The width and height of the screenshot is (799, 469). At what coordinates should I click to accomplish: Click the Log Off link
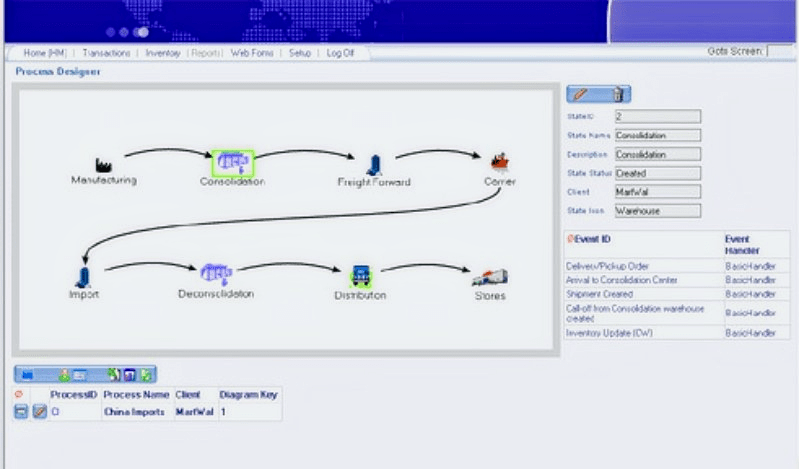coord(340,52)
